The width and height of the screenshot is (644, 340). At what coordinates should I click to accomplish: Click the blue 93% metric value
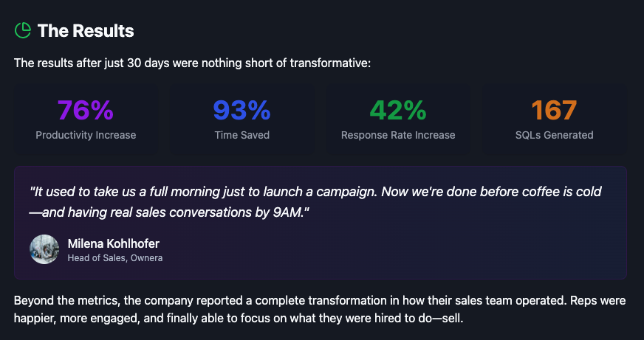point(242,110)
